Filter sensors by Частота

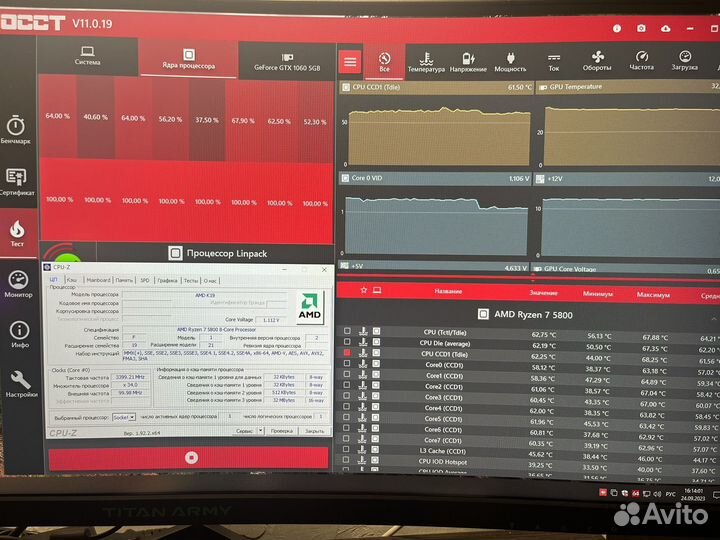coord(641,61)
